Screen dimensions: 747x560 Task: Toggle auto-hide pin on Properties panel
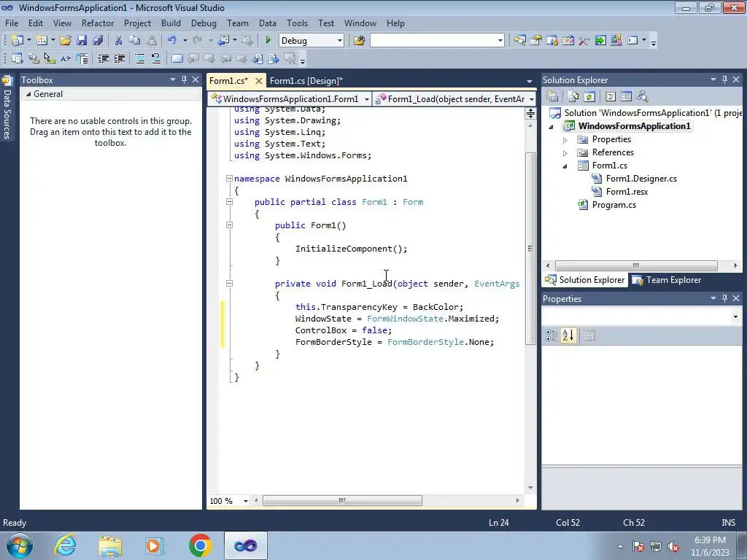pyautogui.click(x=724, y=298)
